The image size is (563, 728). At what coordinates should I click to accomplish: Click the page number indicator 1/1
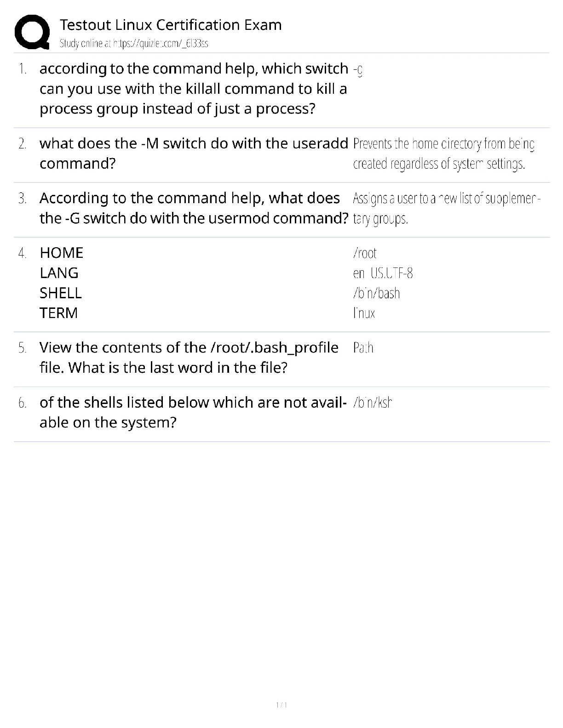(x=281, y=705)
